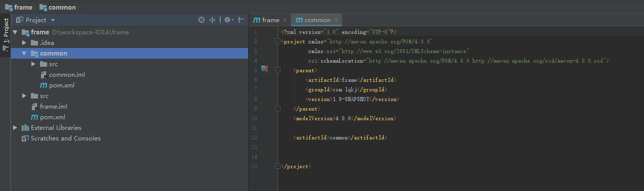Collapse the frame root node
Image resolution: width=644 pixels, height=191 pixels.
(x=15, y=32)
